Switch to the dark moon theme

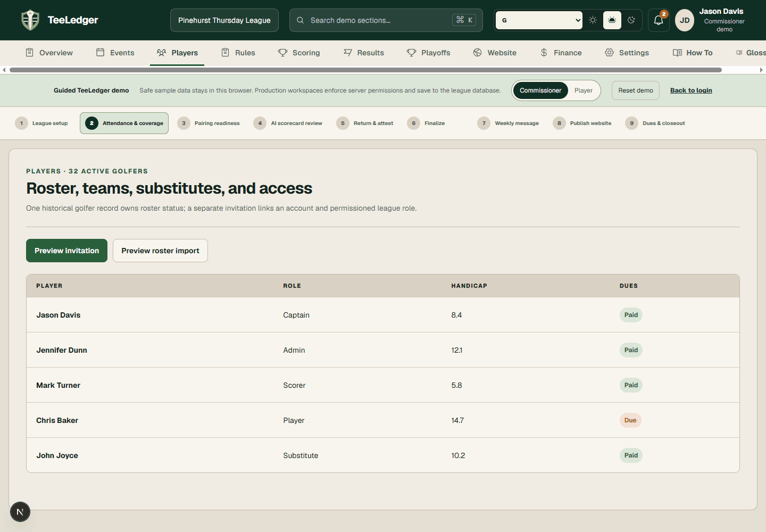click(x=631, y=20)
